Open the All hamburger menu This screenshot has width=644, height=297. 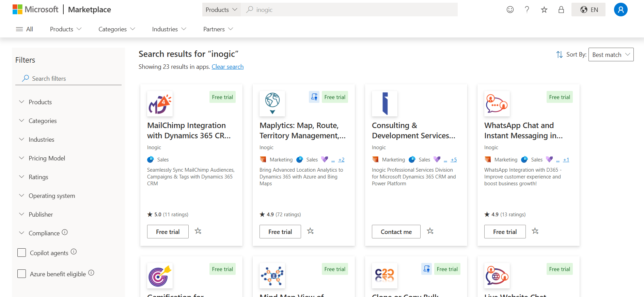[25, 29]
